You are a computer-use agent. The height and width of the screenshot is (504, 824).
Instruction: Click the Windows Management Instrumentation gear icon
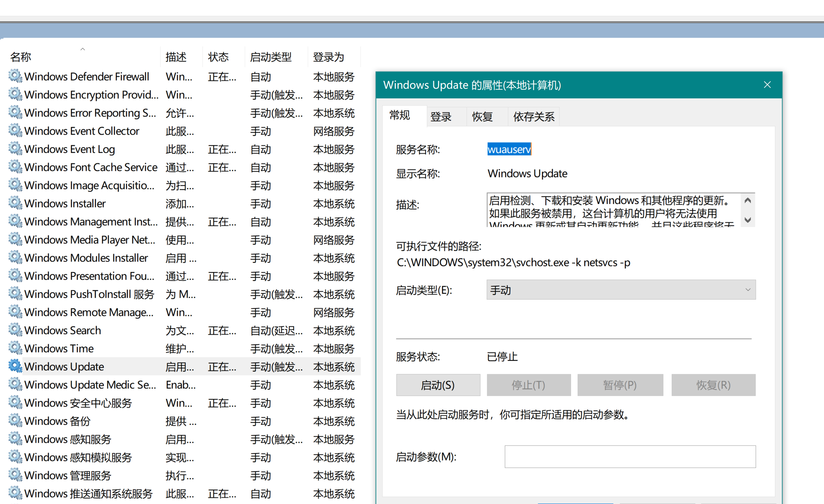pos(15,221)
